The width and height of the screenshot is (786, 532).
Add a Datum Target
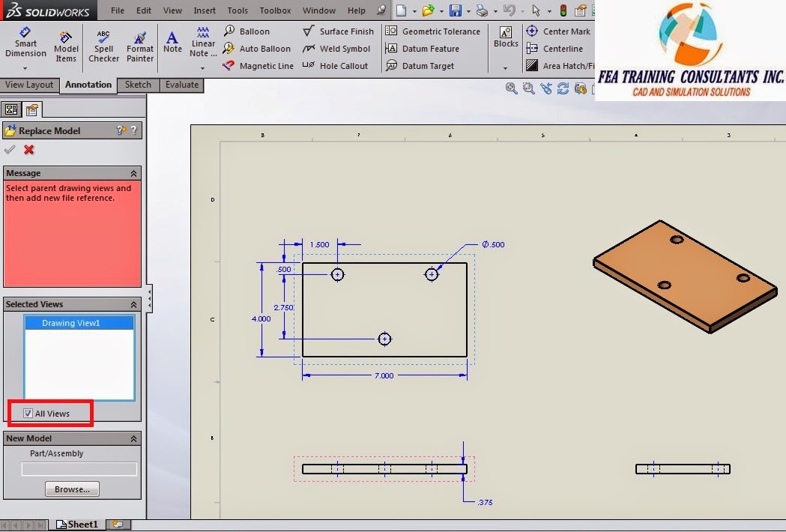[420, 66]
